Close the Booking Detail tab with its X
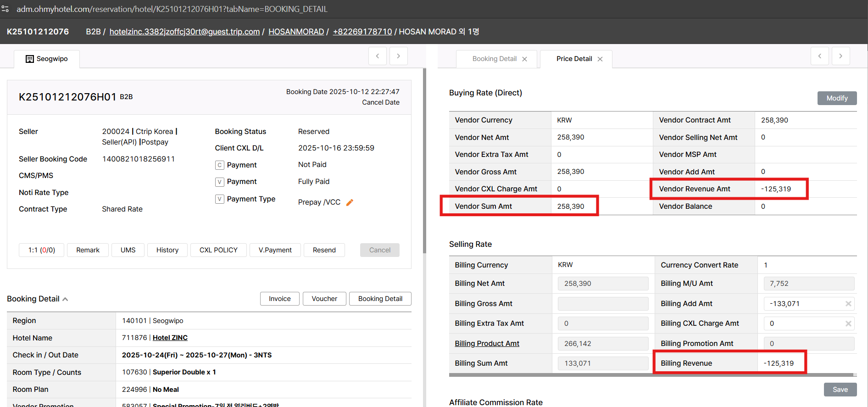This screenshot has height=407, width=868. pyautogui.click(x=524, y=59)
